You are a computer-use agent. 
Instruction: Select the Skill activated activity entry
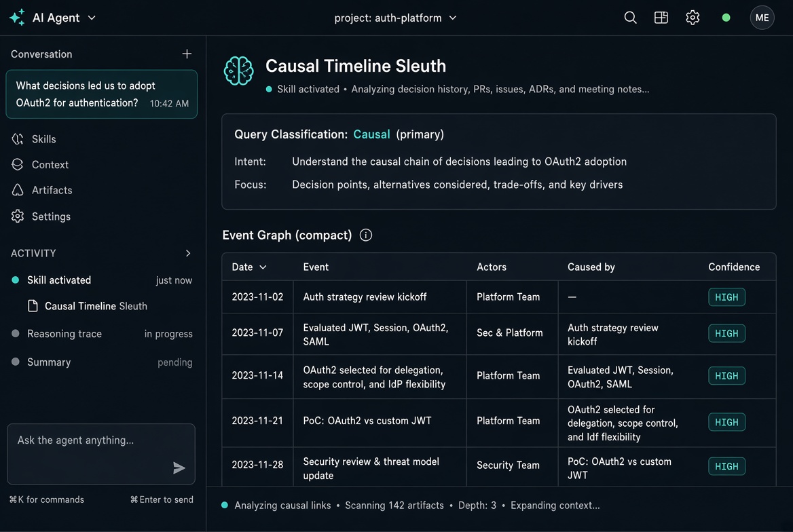pos(102,280)
